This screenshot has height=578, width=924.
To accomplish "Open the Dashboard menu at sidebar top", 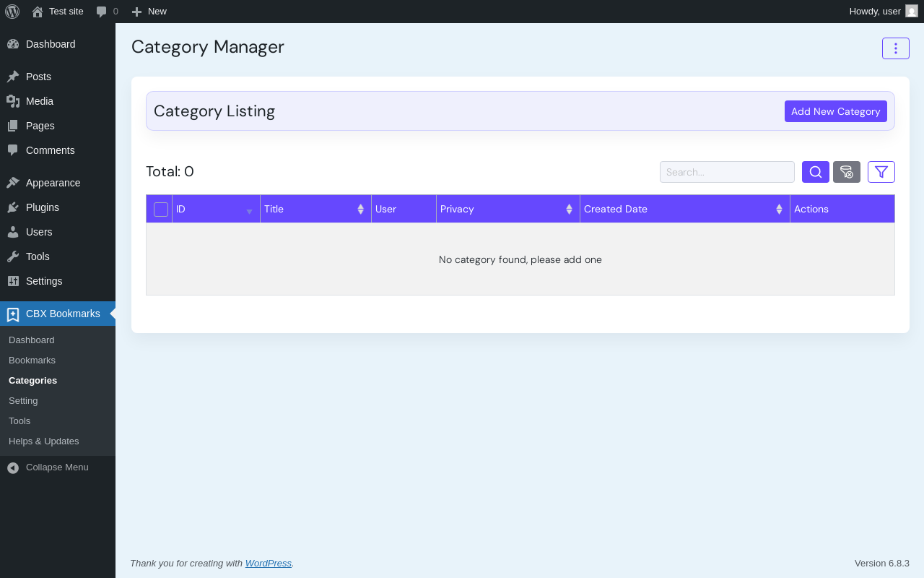I will [58, 44].
